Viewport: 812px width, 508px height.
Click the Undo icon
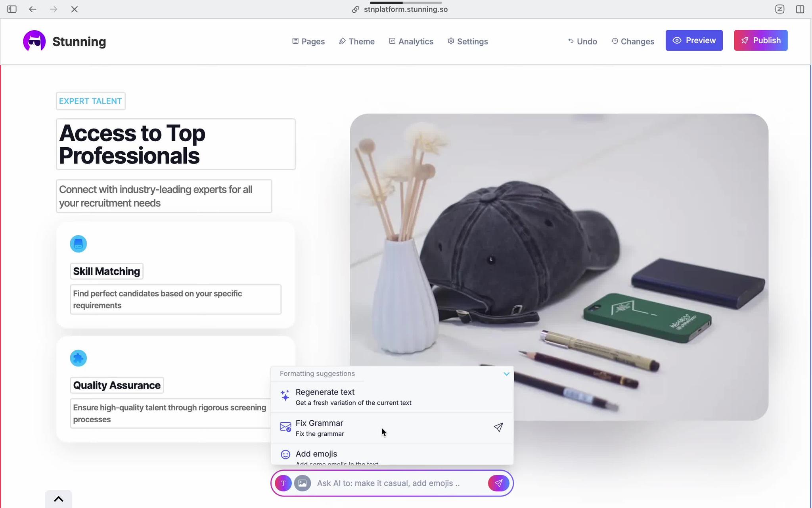click(x=570, y=40)
